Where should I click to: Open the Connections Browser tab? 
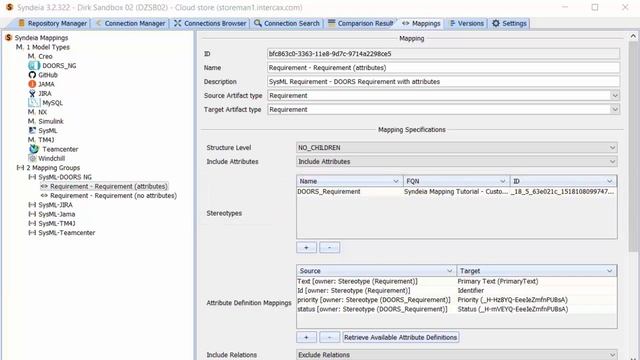pos(211,23)
